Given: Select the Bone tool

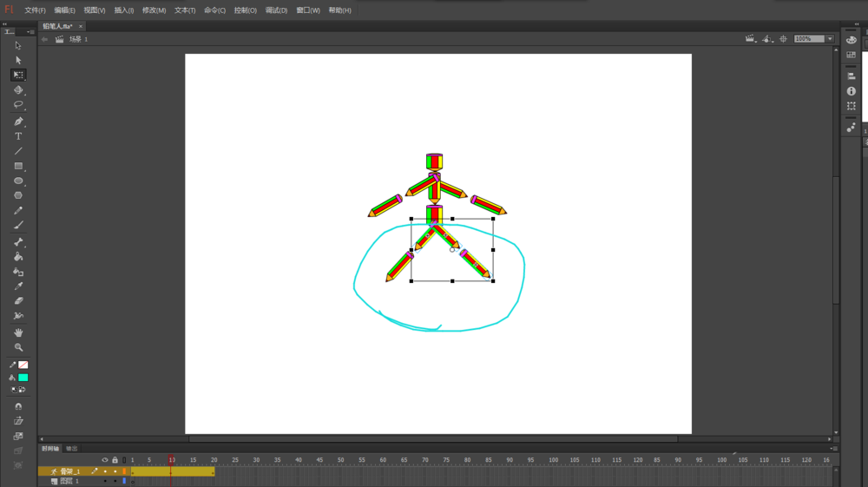Looking at the screenshot, I should pyautogui.click(x=18, y=242).
